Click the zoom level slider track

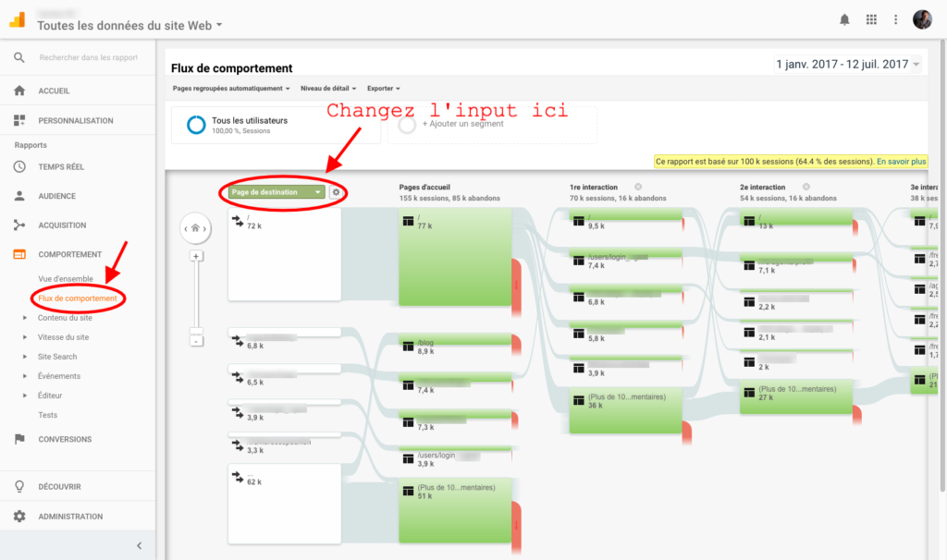click(x=196, y=296)
